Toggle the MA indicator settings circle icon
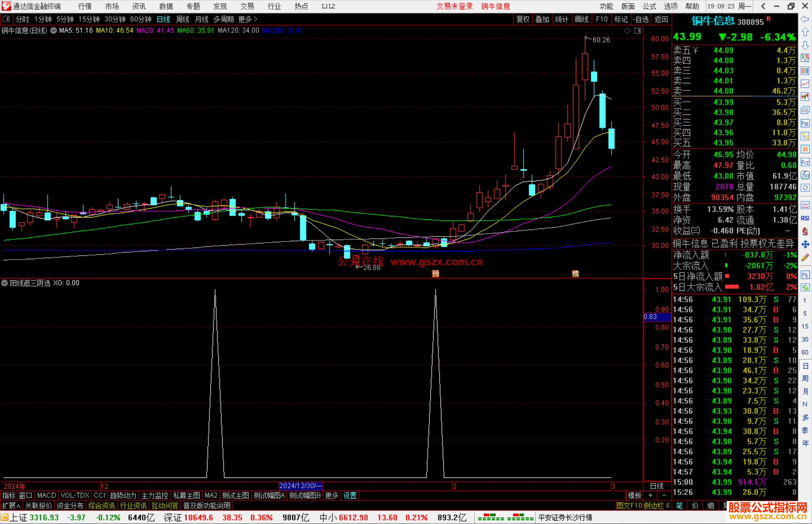Viewport: 812px width, 524px height. (54, 30)
